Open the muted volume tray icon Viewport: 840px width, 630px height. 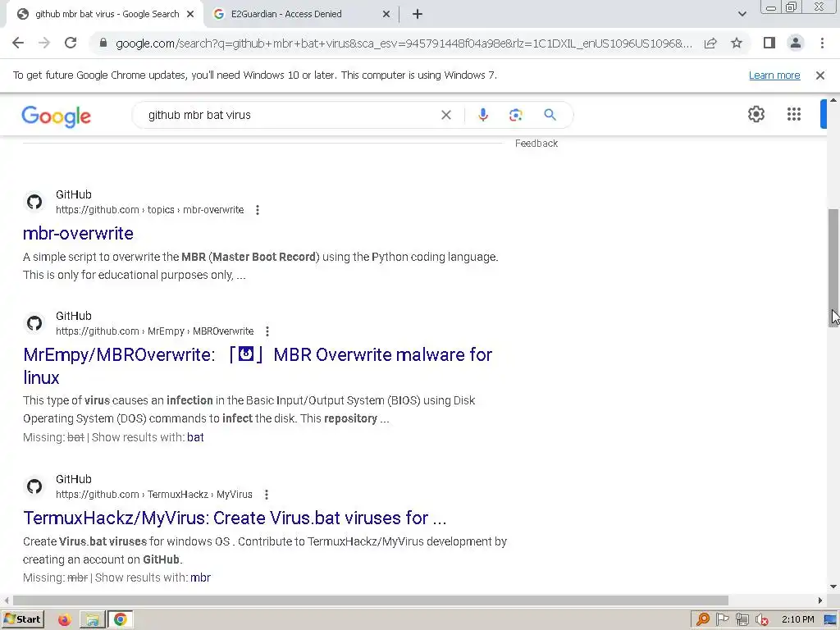[x=761, y=620]
